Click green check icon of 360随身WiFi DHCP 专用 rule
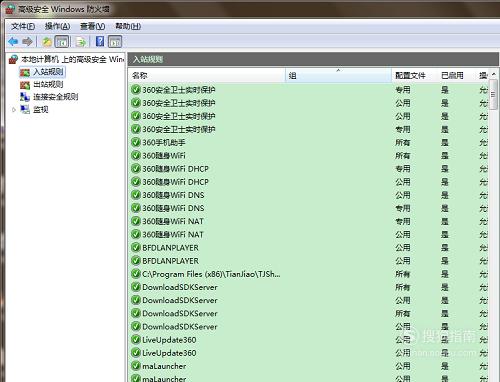The image size is (500, 382). (136, 169)
